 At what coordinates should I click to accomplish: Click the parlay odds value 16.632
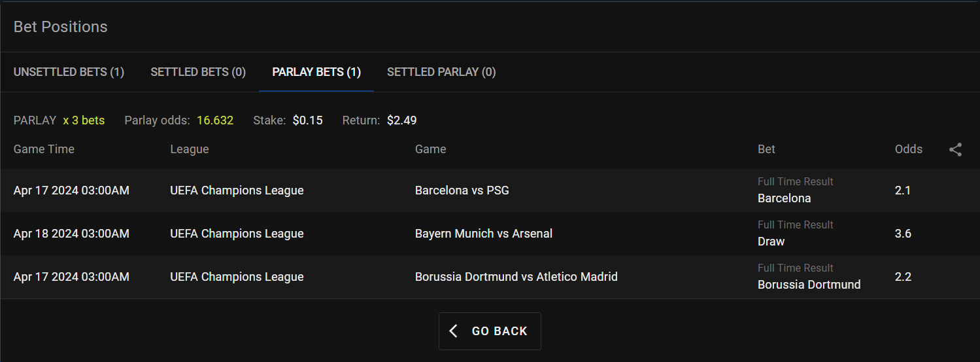tap(215, 120)
